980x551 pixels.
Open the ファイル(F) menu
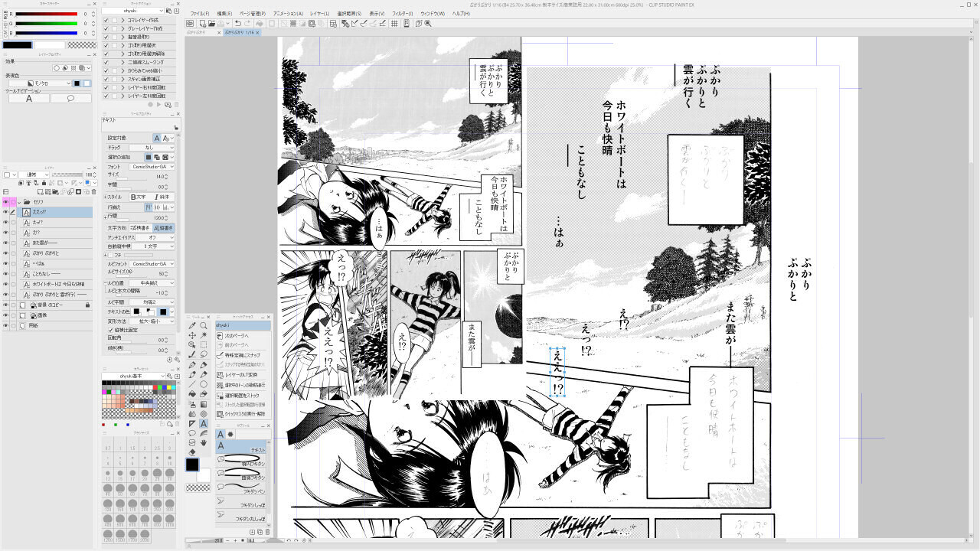tap(200, 14)
